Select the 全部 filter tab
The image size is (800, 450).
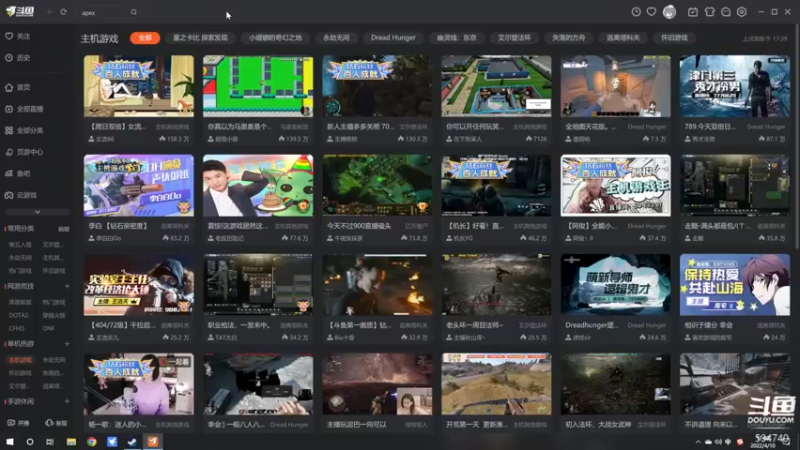point(145,38)
